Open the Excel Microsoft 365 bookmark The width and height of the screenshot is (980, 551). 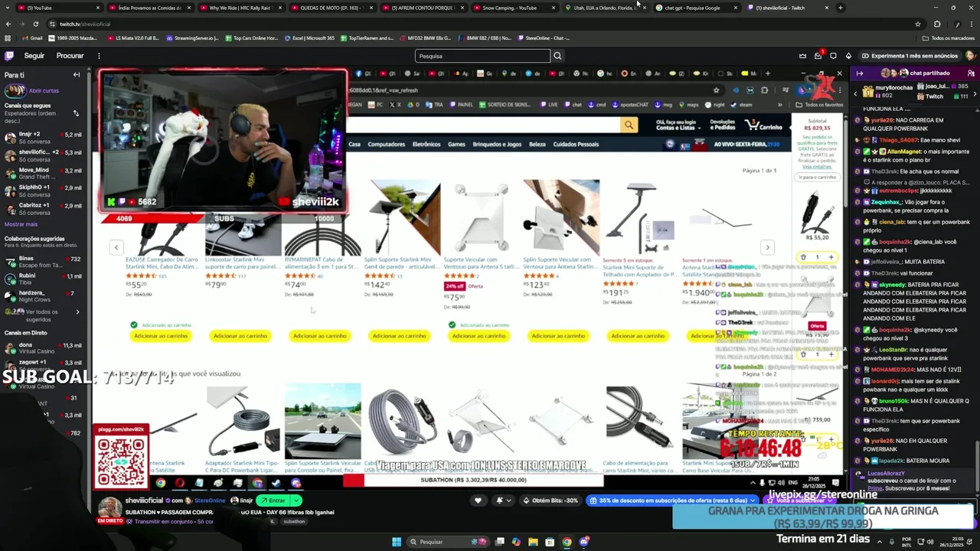[309, 37]
